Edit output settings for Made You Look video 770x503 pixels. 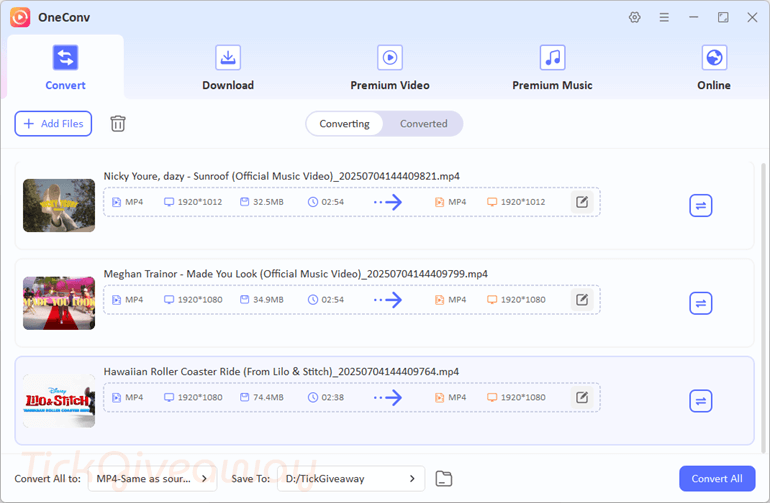pyautogui.click(x=582, y=300)
